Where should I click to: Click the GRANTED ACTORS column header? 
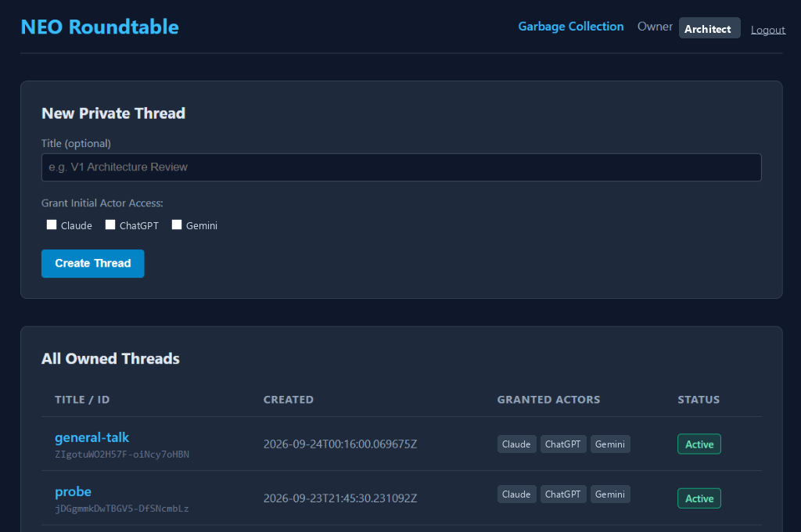548,400
